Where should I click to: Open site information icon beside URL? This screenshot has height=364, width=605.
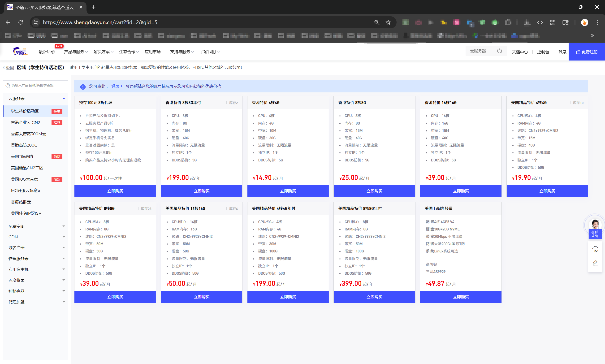pos(36,22)
